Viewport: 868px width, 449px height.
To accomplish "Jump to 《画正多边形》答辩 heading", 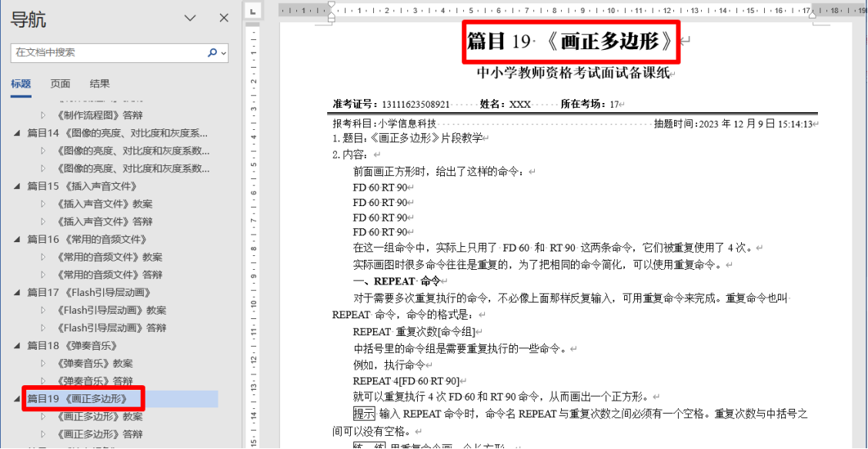I will tap(99, 434).
